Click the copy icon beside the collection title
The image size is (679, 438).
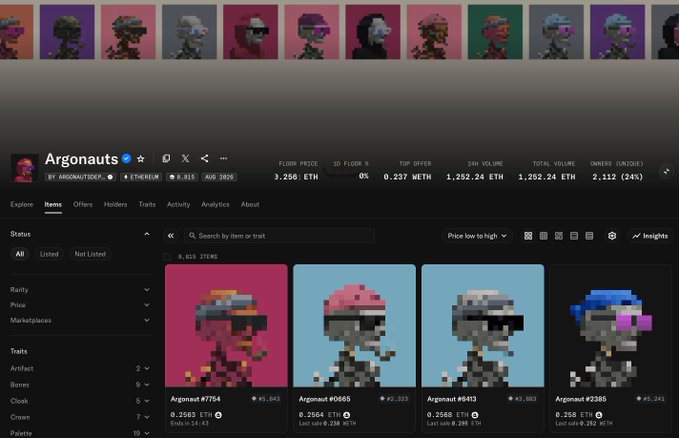(166, 159)
